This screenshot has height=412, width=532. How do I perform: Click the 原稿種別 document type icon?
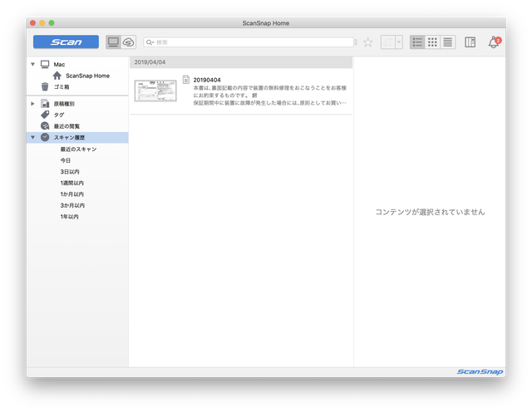(45, 104)
